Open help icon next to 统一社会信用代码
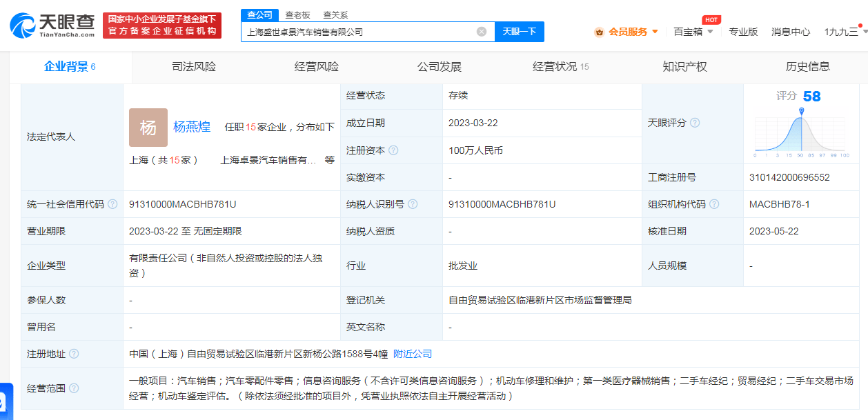The height and width of the screenshot is (420, 868). pyautogui.click(x=112, y=204)
